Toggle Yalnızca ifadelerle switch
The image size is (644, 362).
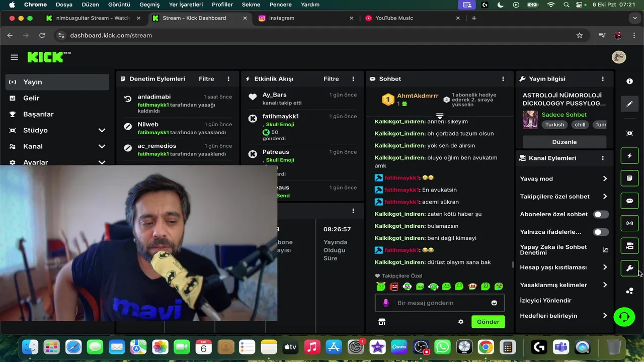(601, 232)
